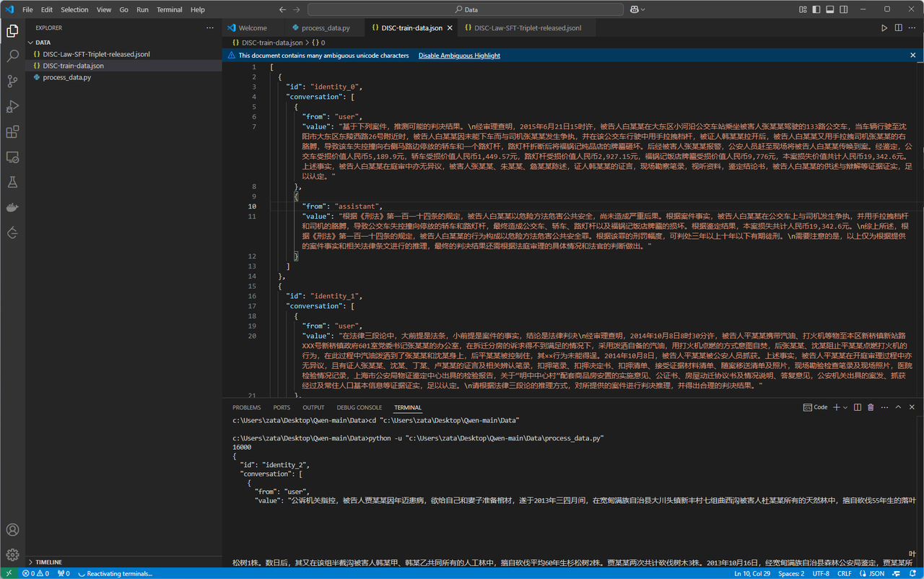The height and width of the screenshot is (579, 924).
Task: Open the Manage gear menu
Action: pyautogui.click(x=12, y=554)
